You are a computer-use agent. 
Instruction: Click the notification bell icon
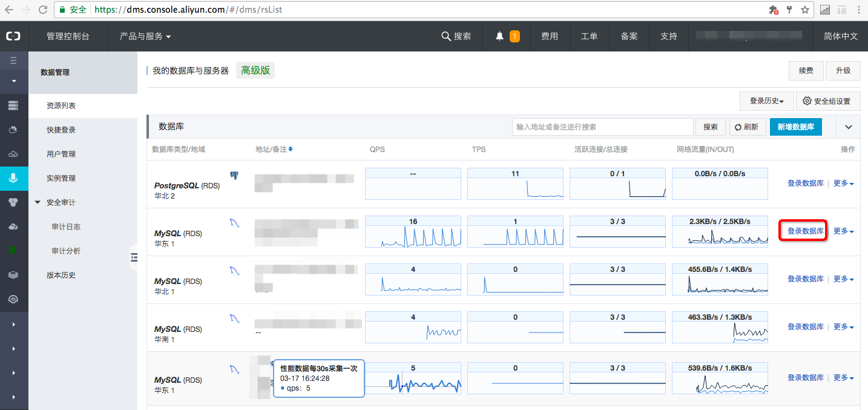[x=499, y=36]
